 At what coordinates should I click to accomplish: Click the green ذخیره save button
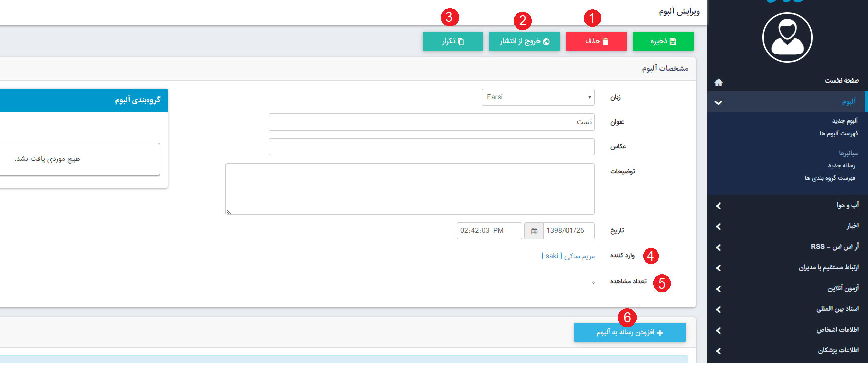663,42
